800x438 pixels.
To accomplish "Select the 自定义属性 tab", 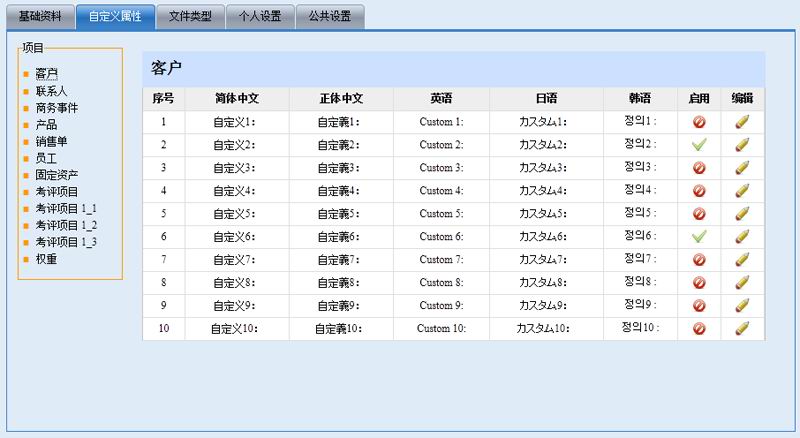I will pyautogui.click(x=115, y=17).
